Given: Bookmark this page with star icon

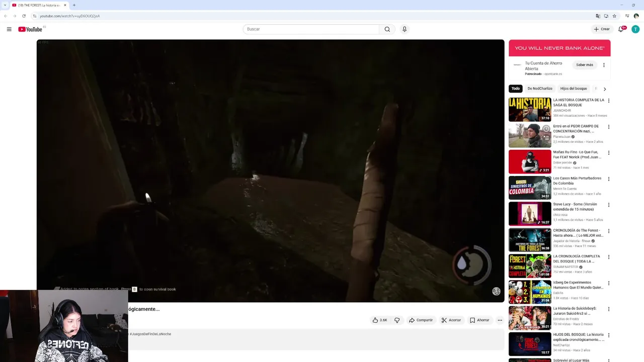Looking at the screenshot, I should [x=614, y=16].
